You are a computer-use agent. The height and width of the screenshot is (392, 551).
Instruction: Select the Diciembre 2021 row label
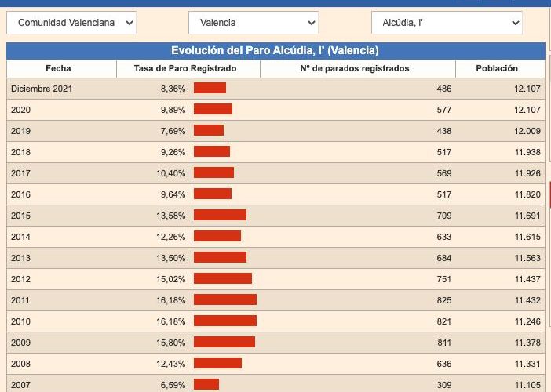(42, 89)
